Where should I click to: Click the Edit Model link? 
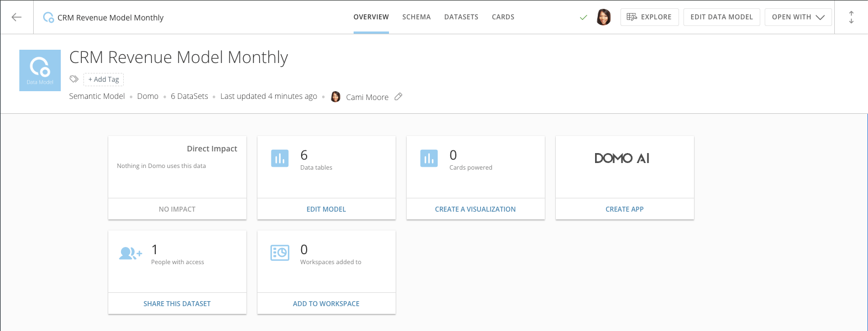click(x=327, y=209)
